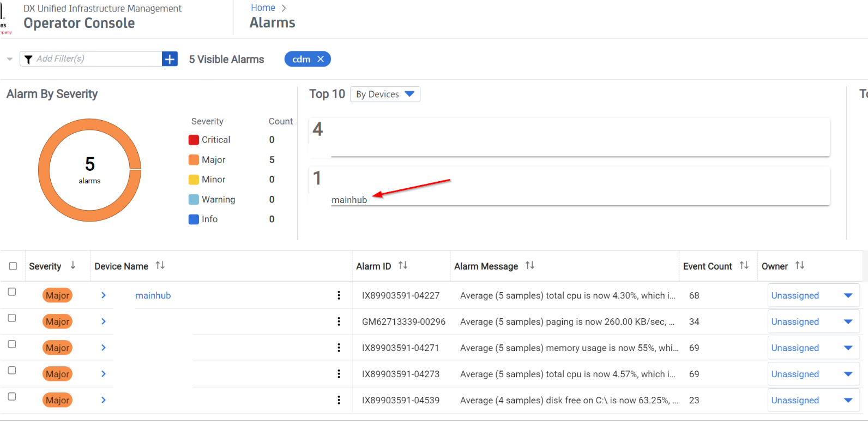
Task: Open the Top 10 By Devices dropdown
Action: coord(385,94)
